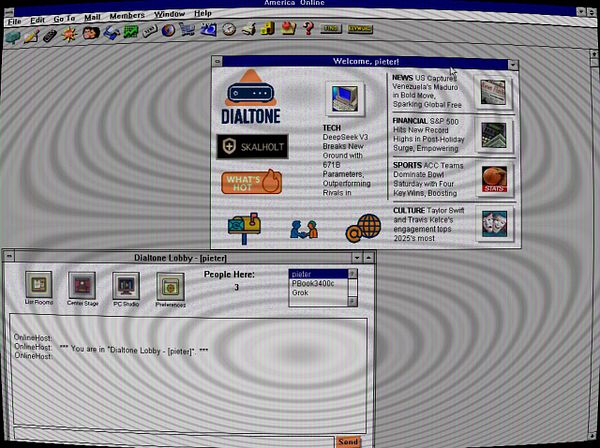600x448 pixels.
Task: Click the orange WHAT'S HOT button
Action: click(251, 182)
